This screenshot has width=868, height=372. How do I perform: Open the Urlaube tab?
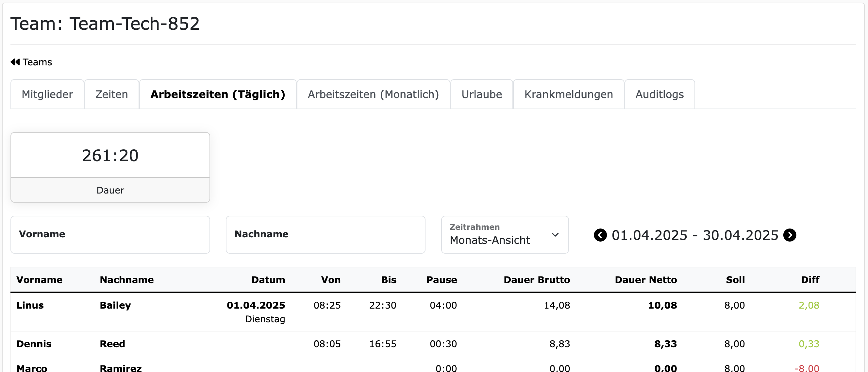(481, 94)
